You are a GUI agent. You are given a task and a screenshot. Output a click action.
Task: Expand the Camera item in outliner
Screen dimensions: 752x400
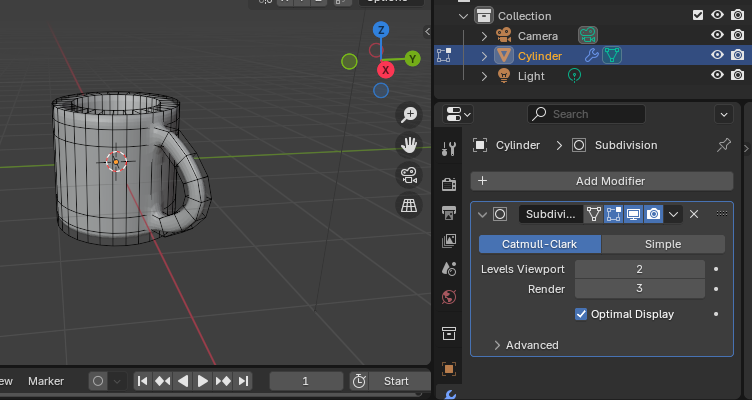click(x=484, y=36)
